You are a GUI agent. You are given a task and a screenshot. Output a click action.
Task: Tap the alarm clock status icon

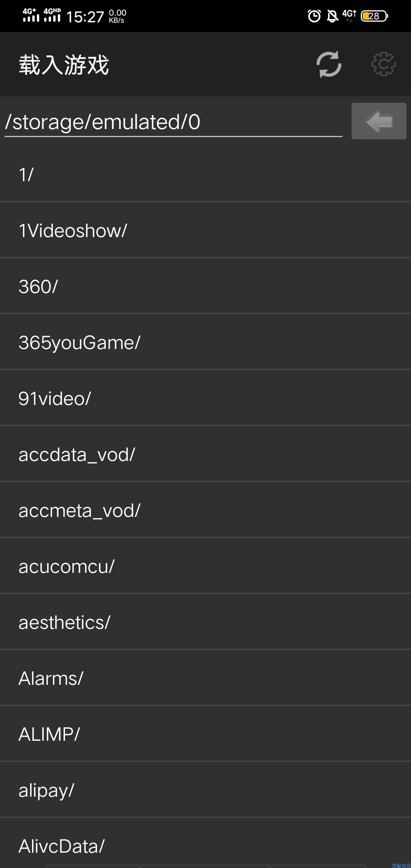pyautogui.click(x=314, y=16)
